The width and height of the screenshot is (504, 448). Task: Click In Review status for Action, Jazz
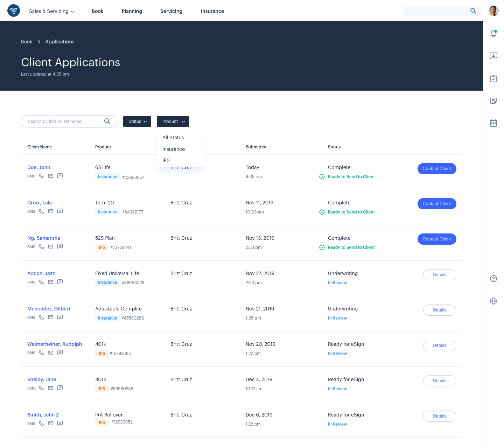[337, 283]
